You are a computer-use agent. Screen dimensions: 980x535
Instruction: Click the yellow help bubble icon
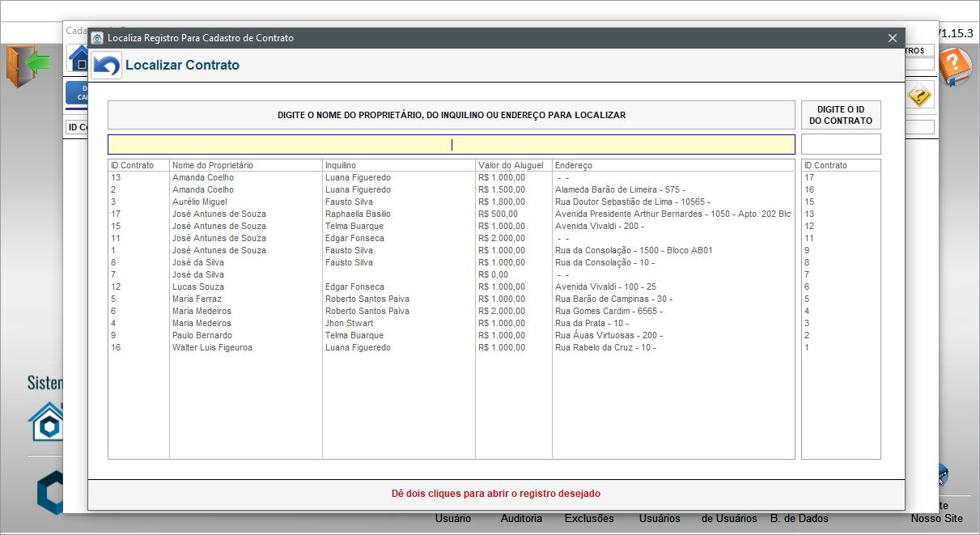point(919,96)
